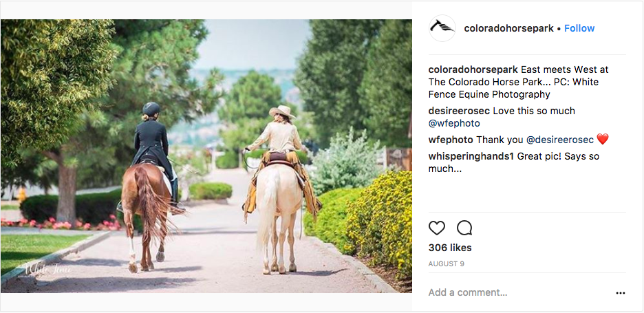Open the @wfephoto mention link
Image resolution: width=644 pixels, height=313 pixels.
(454, 123)
